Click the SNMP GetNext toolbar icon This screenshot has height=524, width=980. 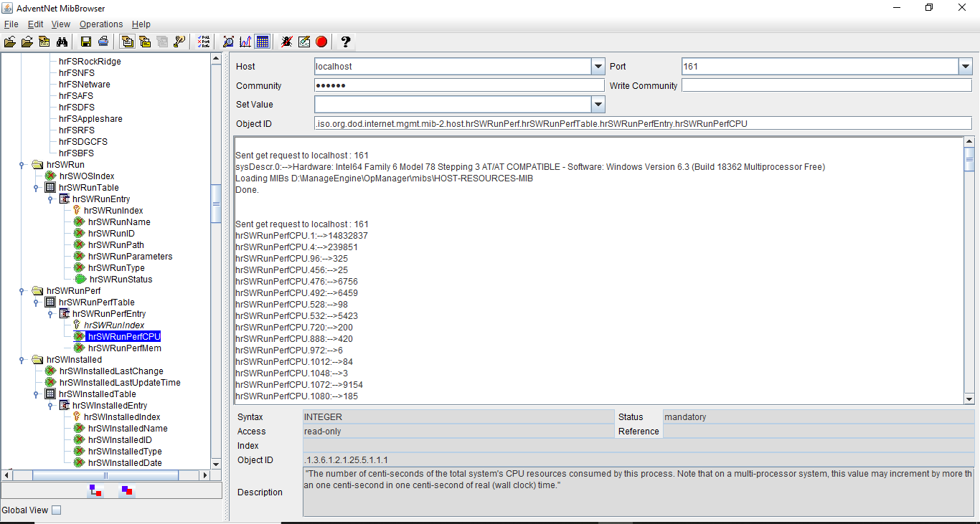pos(145,42)
